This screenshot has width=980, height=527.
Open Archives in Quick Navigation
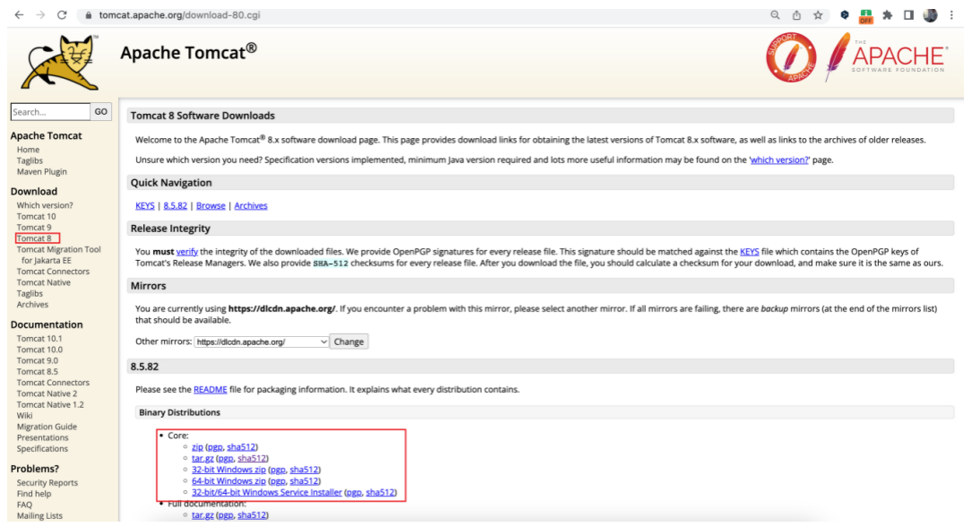[251, 205]
